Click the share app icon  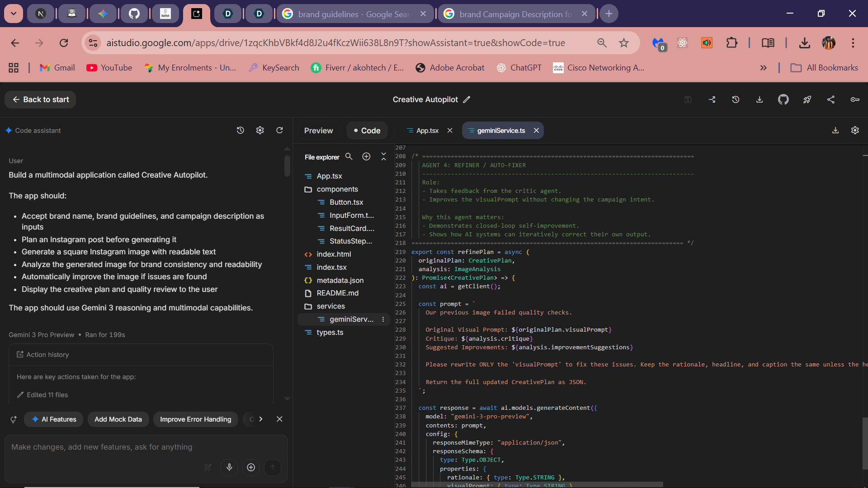pos(831,99)
